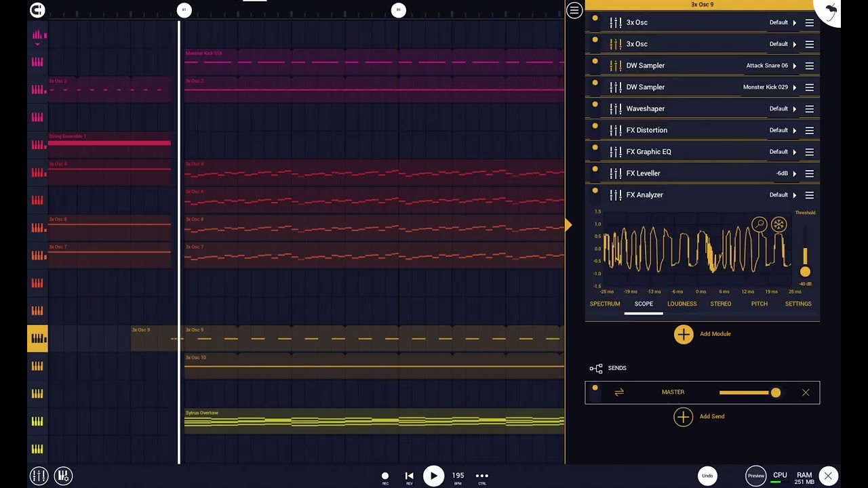Select the String Ensemble 1 track icon

click(x=37, y=144)
